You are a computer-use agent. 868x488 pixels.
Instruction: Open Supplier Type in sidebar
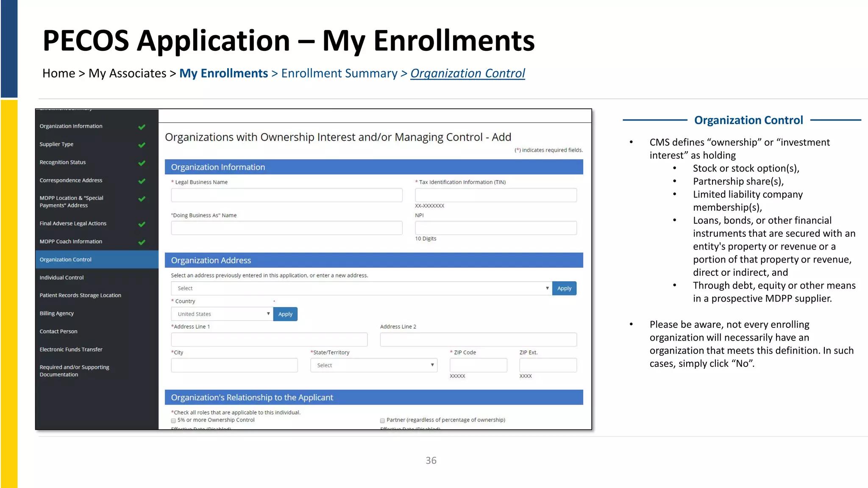click(x=56, y=144)
